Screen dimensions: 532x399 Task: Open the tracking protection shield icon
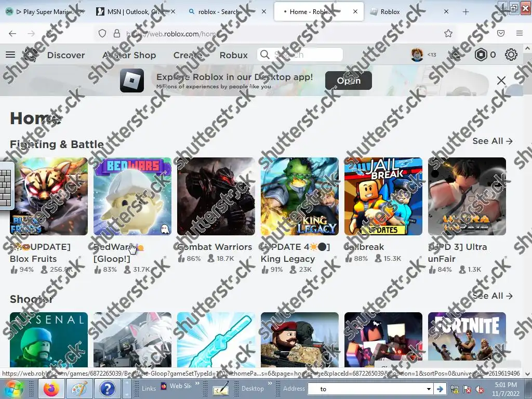[x=102, y=33]
